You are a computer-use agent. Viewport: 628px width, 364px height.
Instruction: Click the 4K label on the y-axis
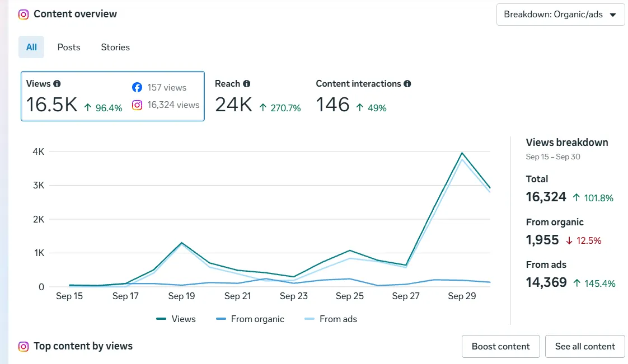point(39,152)
